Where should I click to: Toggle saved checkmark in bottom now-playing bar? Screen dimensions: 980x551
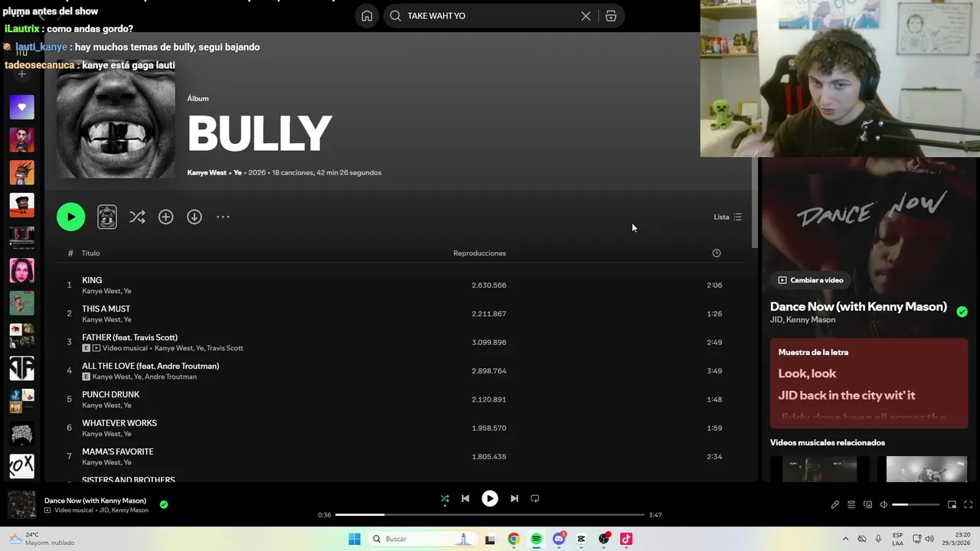(164, 504)
